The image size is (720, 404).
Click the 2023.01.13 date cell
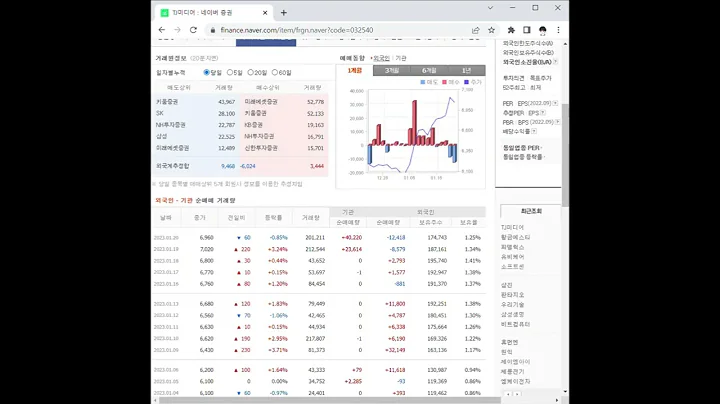point(166,304)
